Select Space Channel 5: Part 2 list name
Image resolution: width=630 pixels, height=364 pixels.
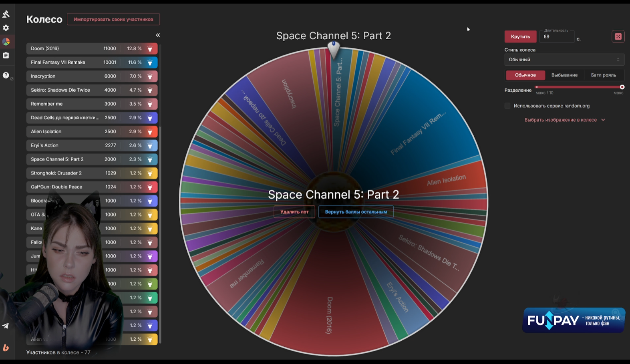click(x=57, y=159)
